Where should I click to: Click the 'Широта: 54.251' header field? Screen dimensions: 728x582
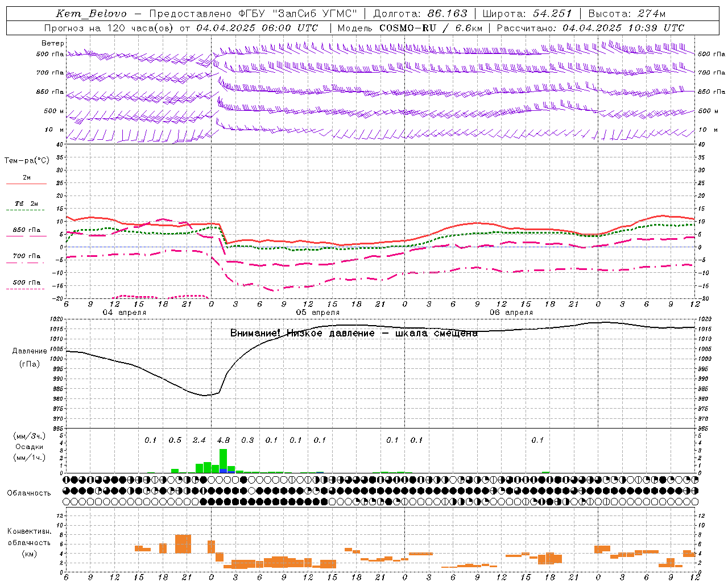(527, 14)
